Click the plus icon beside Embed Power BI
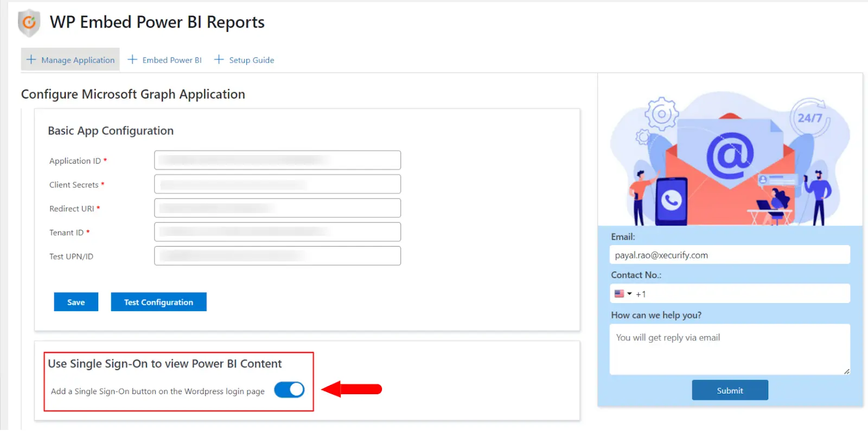The width and height of the screenshot is (868, 443). point(132,60)
